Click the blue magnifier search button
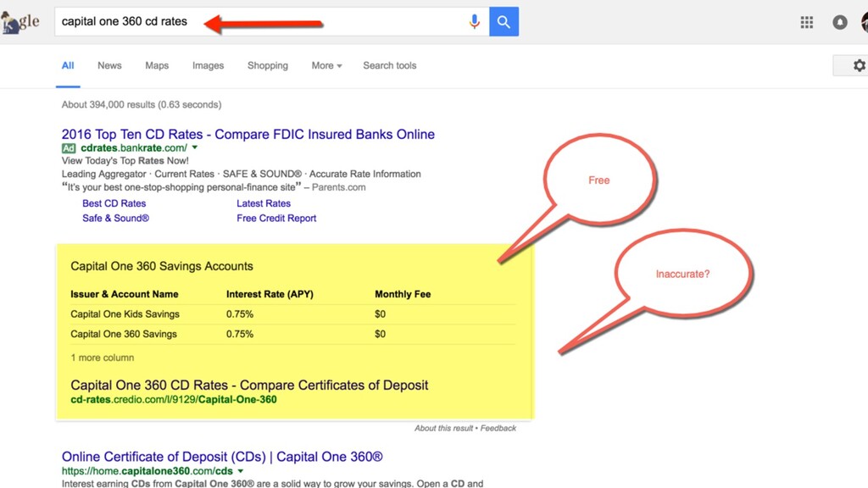The width and height of the screenshot is (868, 488). [504, 21]
